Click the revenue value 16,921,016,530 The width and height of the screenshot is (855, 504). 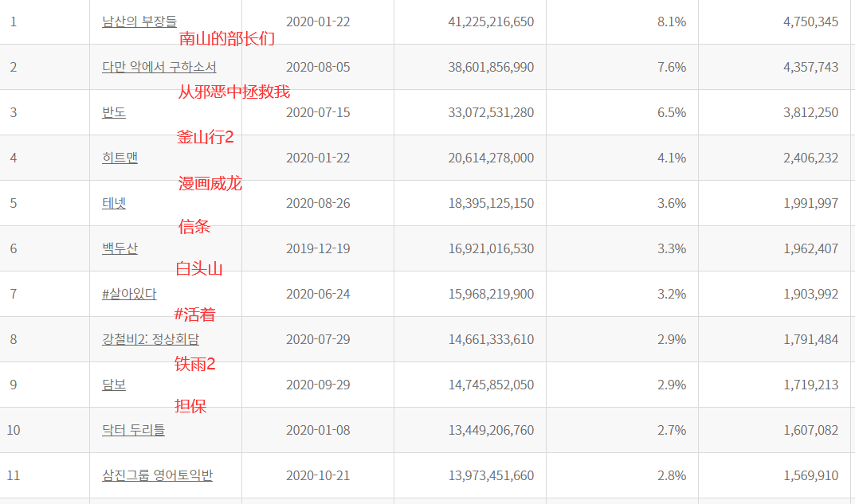click(x=491, y=248)
